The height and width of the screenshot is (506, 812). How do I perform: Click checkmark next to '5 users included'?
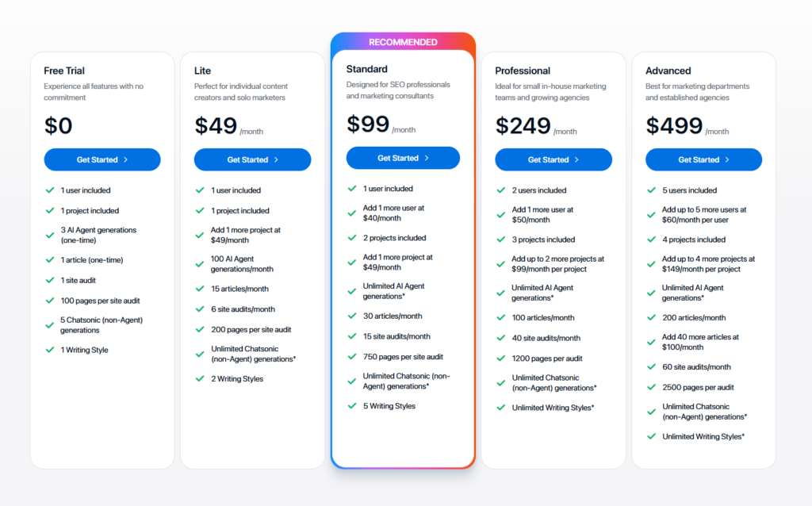coord(652,190)
